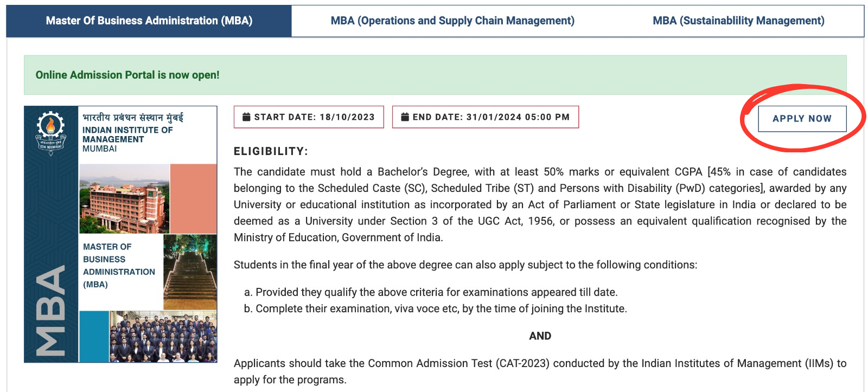
Task: Open the Master Of Business Administration (MBA) tab
Action: click(149, 21)
